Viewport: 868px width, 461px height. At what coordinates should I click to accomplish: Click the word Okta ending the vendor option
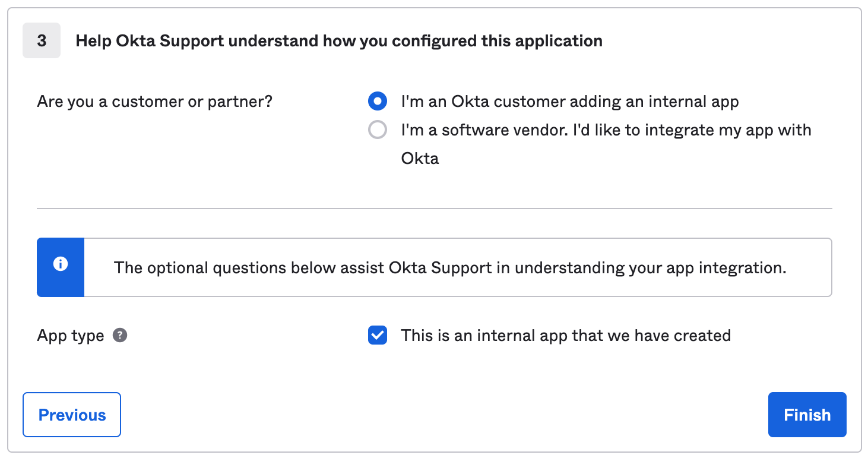[420, 159]
